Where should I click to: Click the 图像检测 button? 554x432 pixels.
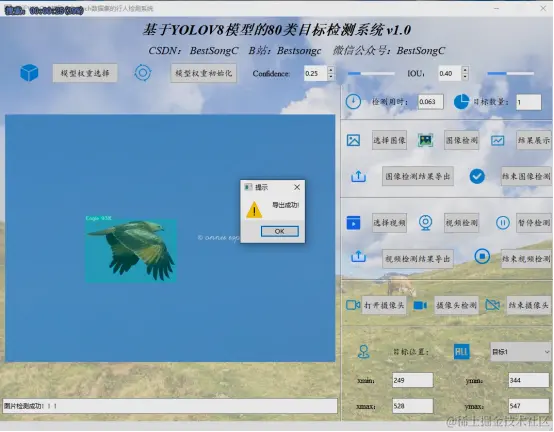[461, 140]
